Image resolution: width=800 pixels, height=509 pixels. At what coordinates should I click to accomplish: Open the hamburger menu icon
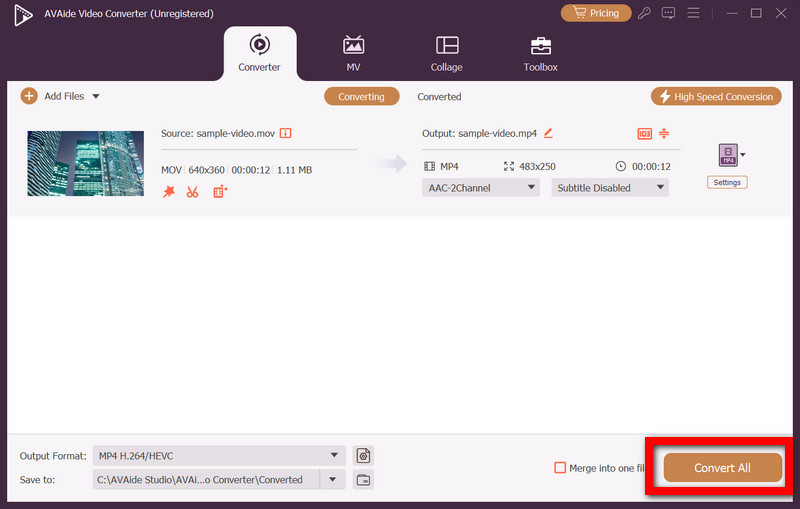pos(693,13)
